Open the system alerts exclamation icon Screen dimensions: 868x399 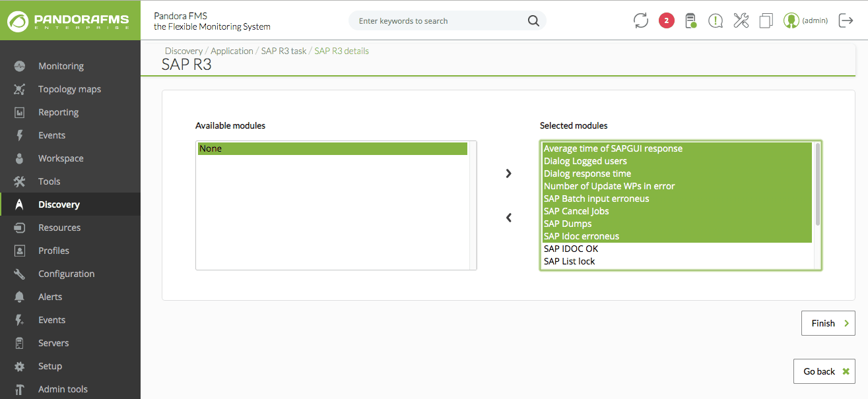(716, 20)
